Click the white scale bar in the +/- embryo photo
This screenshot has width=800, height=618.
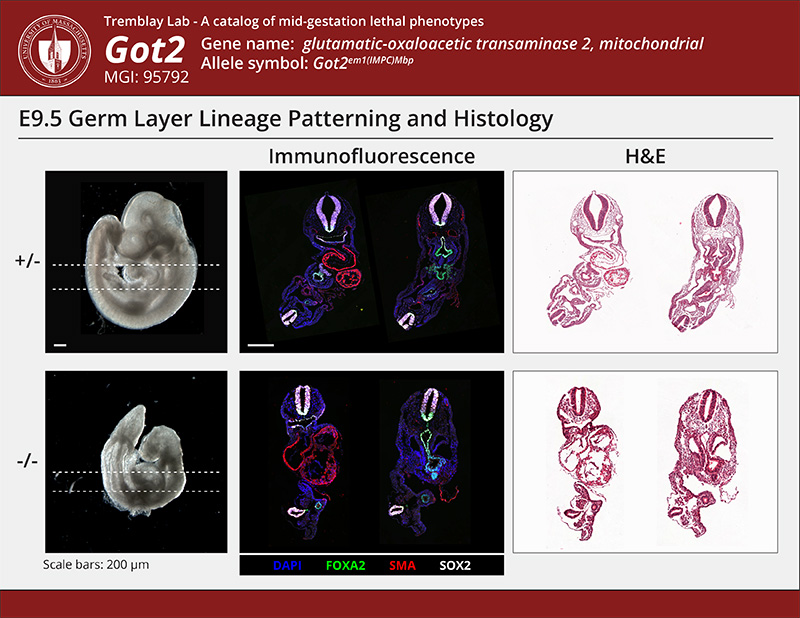(60, 344)
